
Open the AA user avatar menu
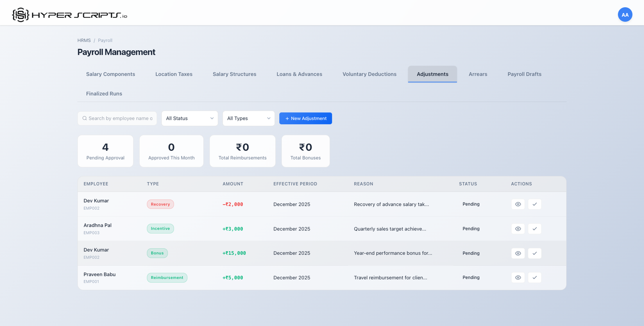(x=625, y=15)
